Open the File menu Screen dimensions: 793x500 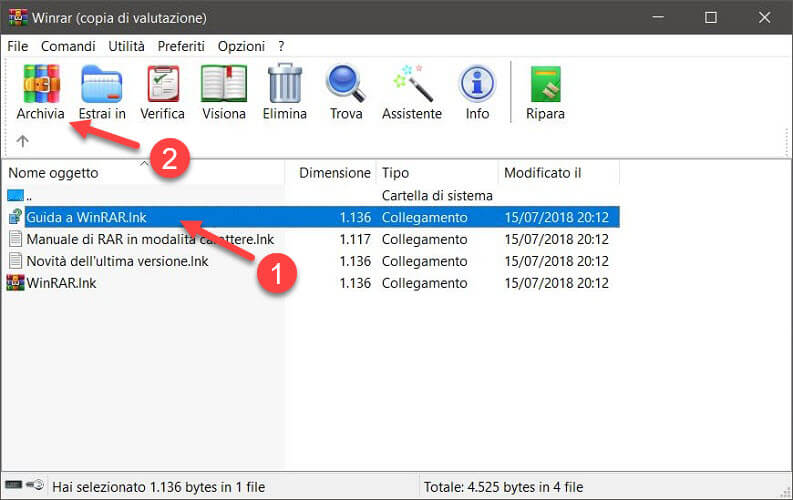(x=18, y=47)
